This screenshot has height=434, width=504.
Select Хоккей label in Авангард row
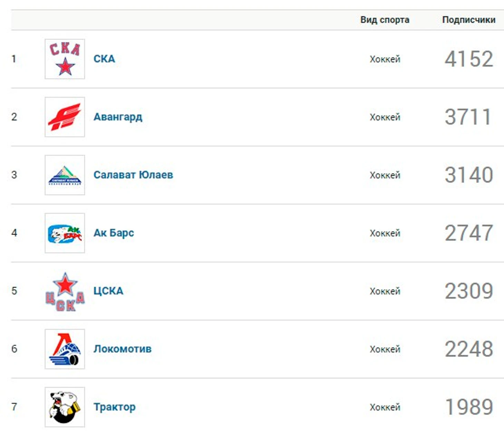(385, 117)
